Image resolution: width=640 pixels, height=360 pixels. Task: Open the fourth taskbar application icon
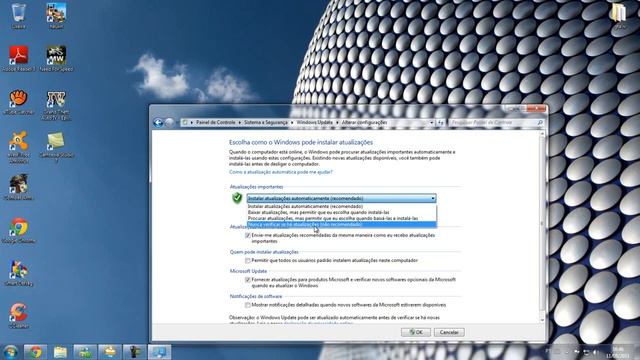tap(85, 352)
